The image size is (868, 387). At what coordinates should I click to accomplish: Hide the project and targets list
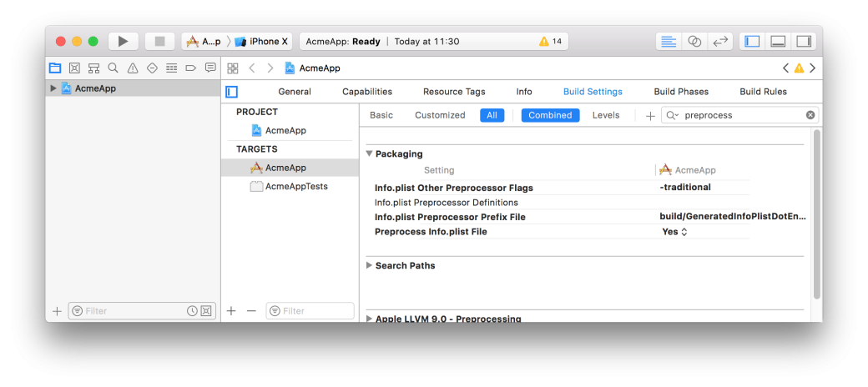tap(232, 92)
